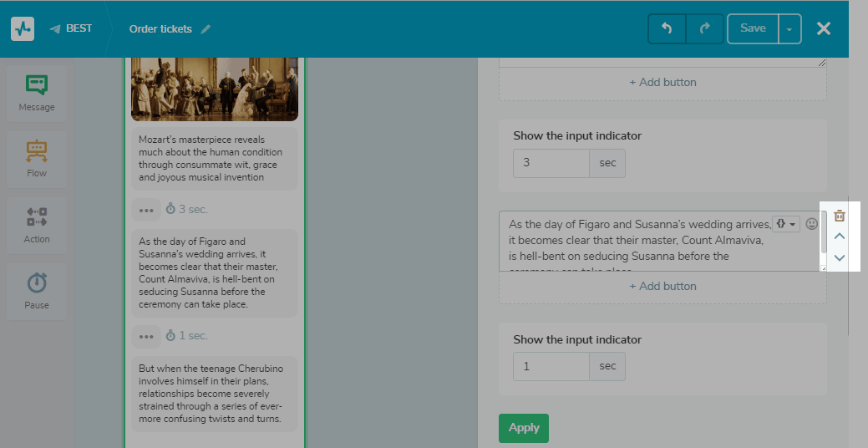The image size is (868, 448).
Task: Expand the Save options dropdown arrow
Action: pos(789,28)
